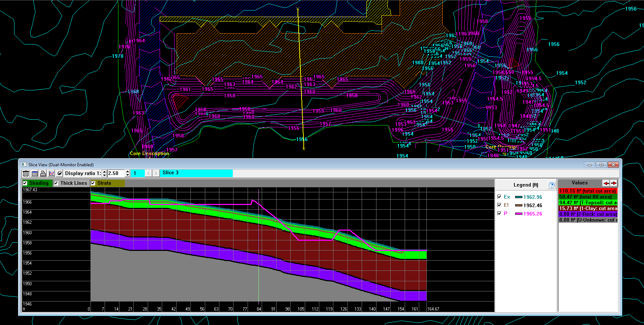This screenshot has width=644, height=325.
Task: Go to the previous slice arrow
Action: click(148, 174)
